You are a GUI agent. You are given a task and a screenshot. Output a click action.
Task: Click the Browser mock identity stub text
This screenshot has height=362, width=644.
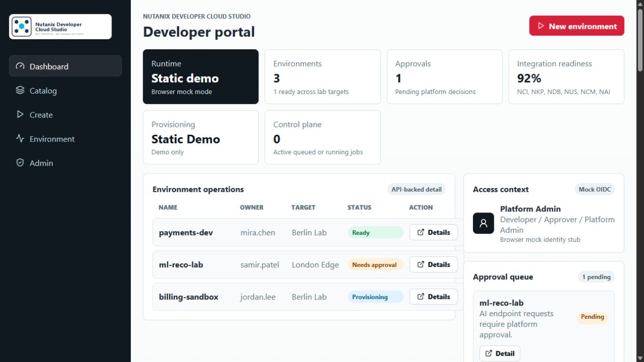click(540, 239)
